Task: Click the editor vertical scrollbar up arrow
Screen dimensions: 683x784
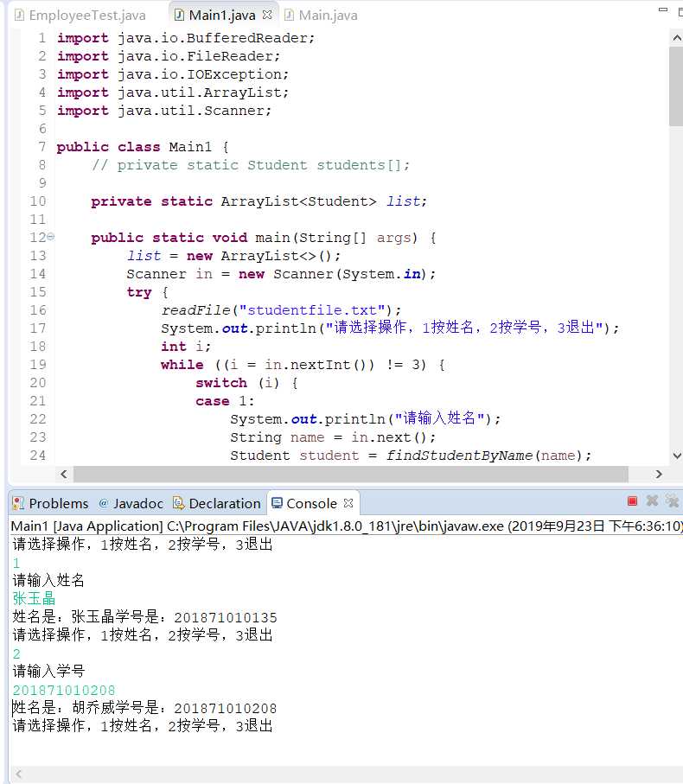Action: pos(676,37)
